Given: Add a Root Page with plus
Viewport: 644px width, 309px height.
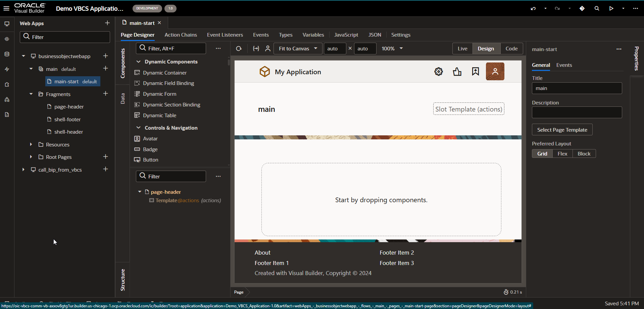Looking at the screenshot, I should [105, 157].
